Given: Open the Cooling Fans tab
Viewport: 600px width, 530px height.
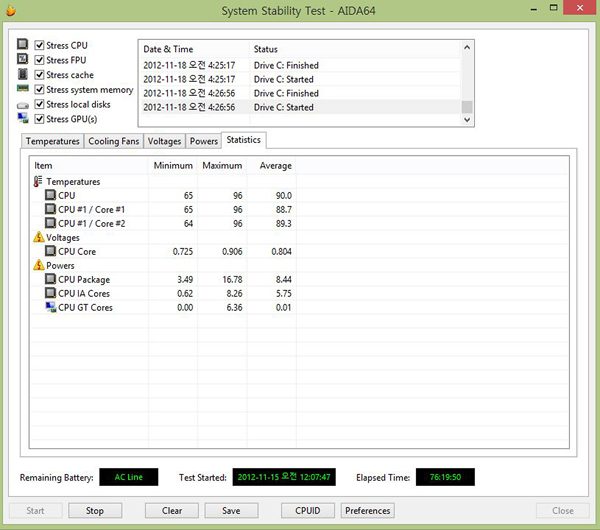Looking at the screenshot, I should 114,141.
